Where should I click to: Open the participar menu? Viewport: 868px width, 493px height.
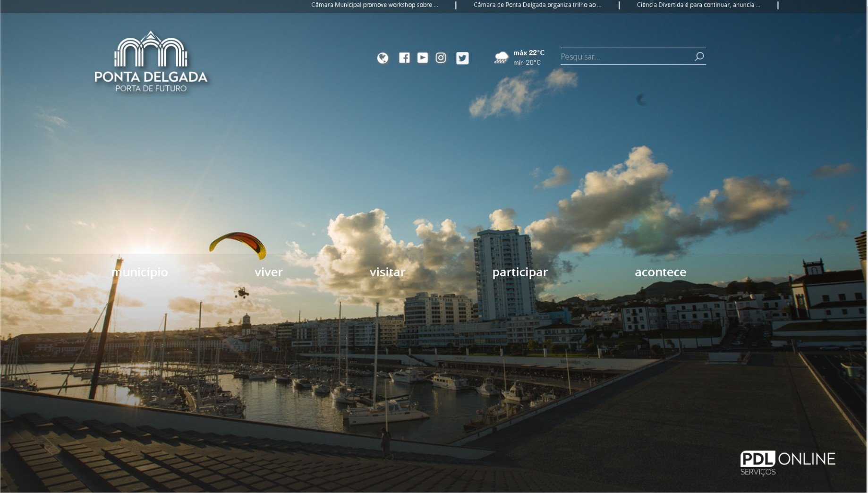tap(520, 272)
